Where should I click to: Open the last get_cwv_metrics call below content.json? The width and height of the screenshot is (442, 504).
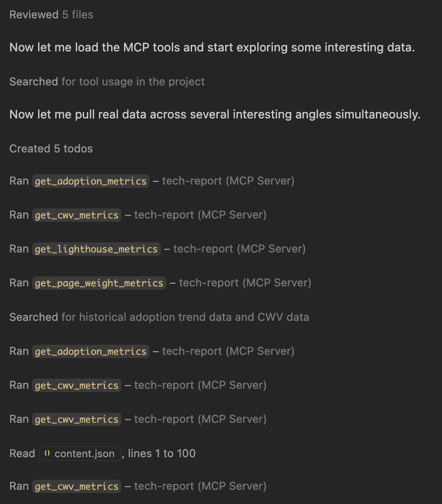pos(77,486)
